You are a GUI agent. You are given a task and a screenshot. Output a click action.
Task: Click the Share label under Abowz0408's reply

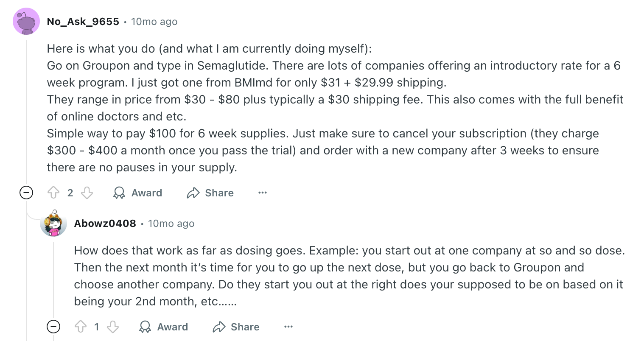[x=245, y=327]
